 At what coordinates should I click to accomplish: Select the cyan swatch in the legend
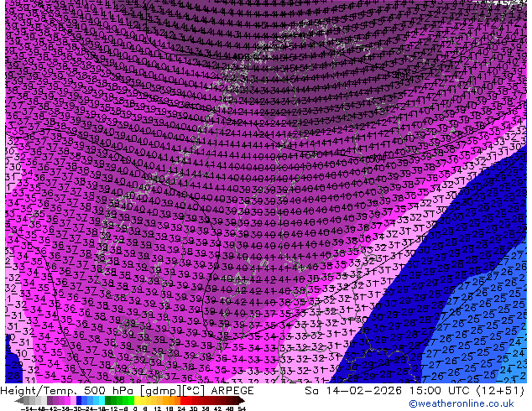(x=102, y=401)
